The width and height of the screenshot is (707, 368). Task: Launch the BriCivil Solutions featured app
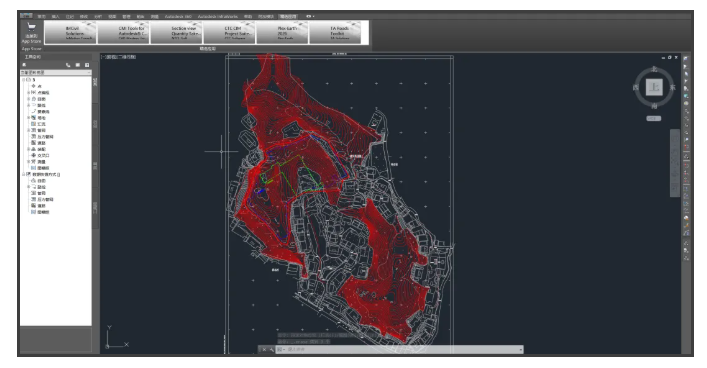[71, 32]
